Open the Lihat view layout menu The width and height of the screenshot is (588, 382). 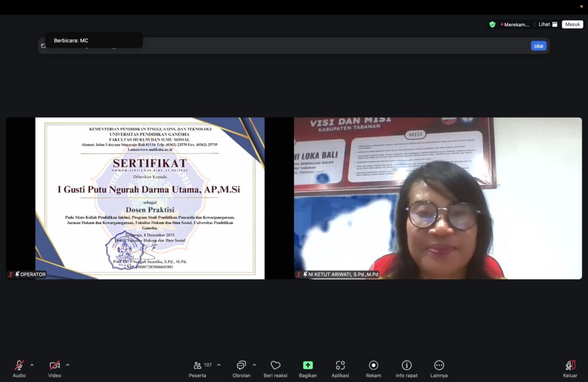pos(548,25)
